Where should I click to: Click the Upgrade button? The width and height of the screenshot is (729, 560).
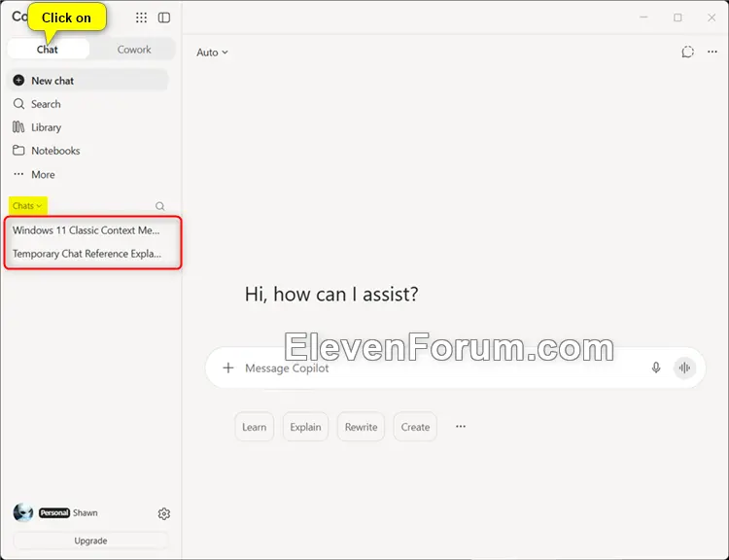pos(90,541)
